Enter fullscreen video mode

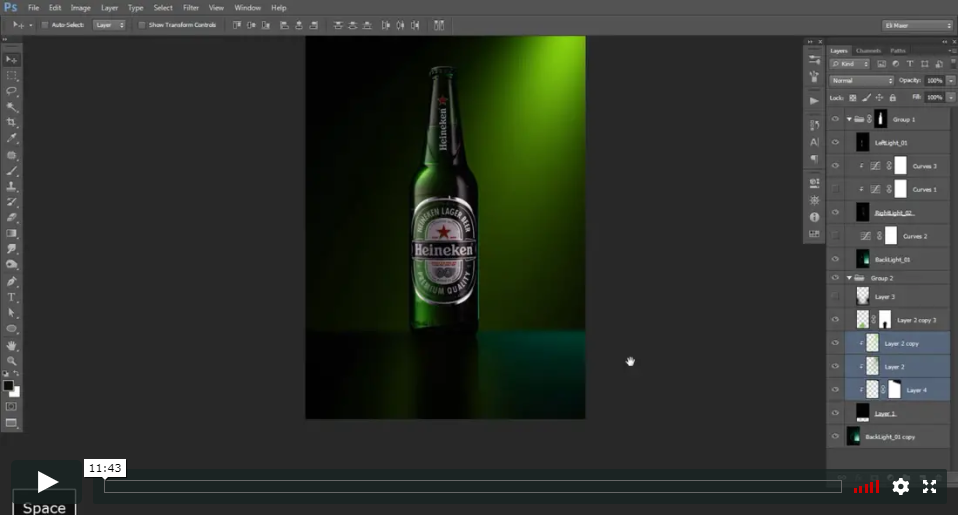(x=929, y=486)
